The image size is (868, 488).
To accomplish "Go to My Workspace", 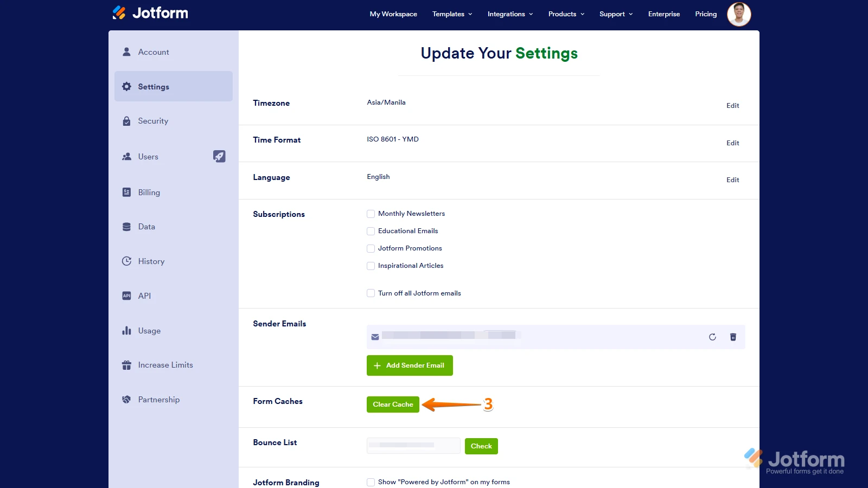I will click(x=393, y=14).
